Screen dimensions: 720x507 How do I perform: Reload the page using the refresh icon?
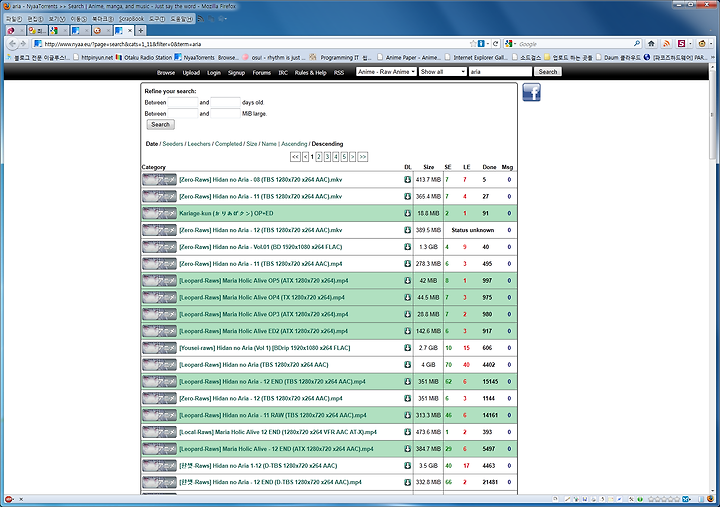(x=495, y=44)
